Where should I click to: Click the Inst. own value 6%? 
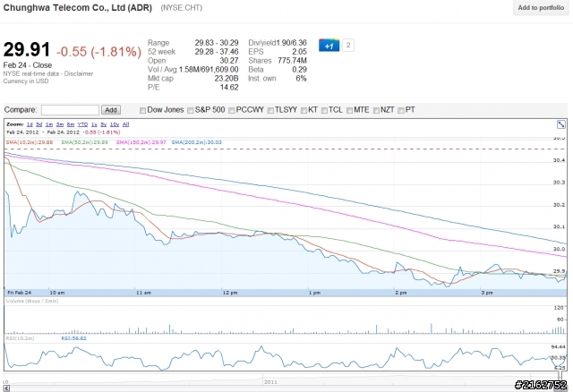pos(301,78)
